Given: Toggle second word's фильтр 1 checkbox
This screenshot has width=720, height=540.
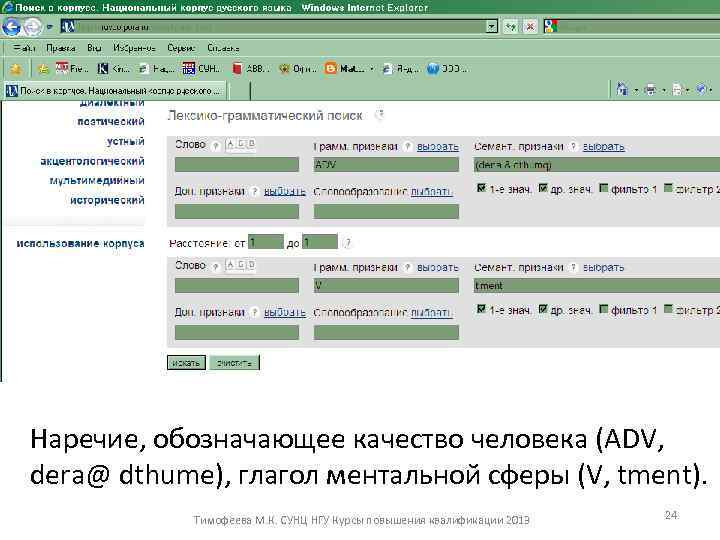Looking at the screenshot, I should (604, 309).
